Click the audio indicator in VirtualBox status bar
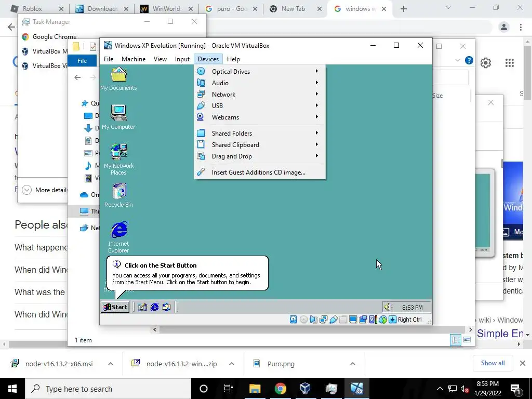 (x=313, y=320)
